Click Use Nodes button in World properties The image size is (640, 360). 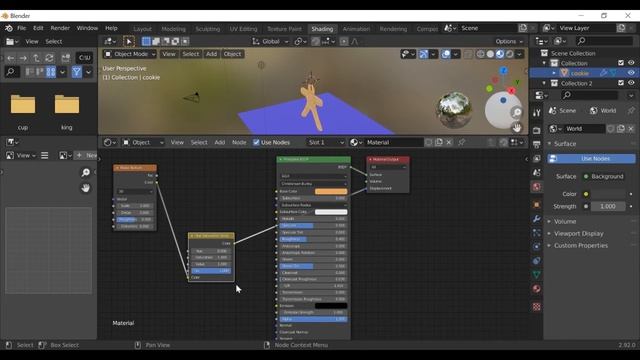pos(591,158)
